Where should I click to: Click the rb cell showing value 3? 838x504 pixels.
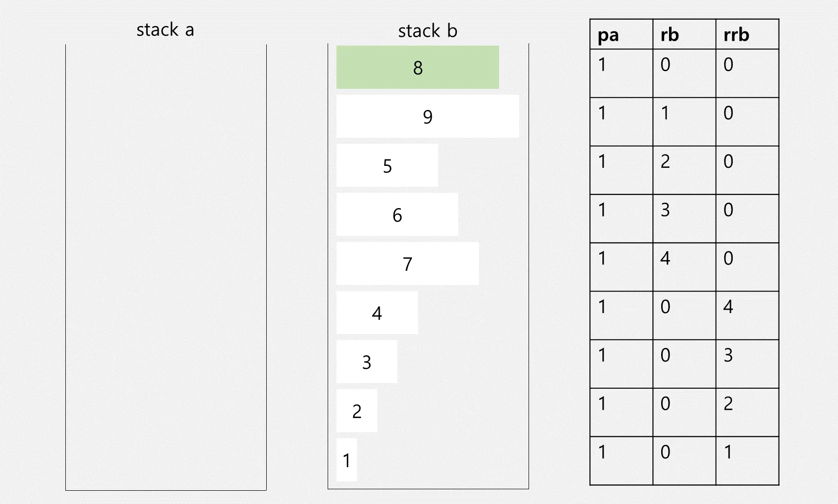click(684, 218)
